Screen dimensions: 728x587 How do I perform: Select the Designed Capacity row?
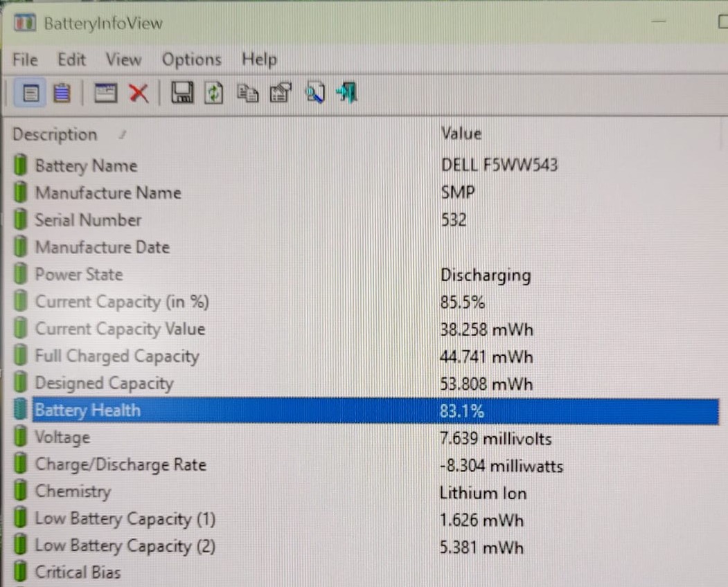coord(366,383)
